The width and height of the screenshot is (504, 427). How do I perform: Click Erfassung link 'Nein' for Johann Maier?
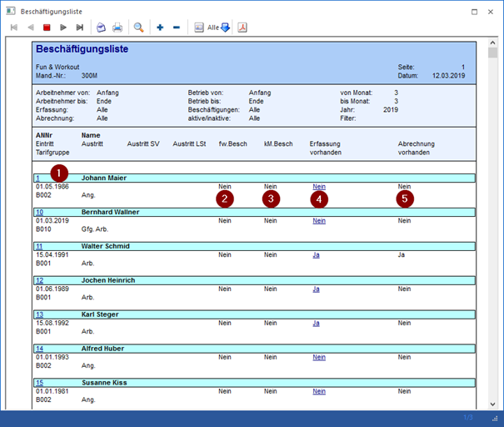(318, 186)
